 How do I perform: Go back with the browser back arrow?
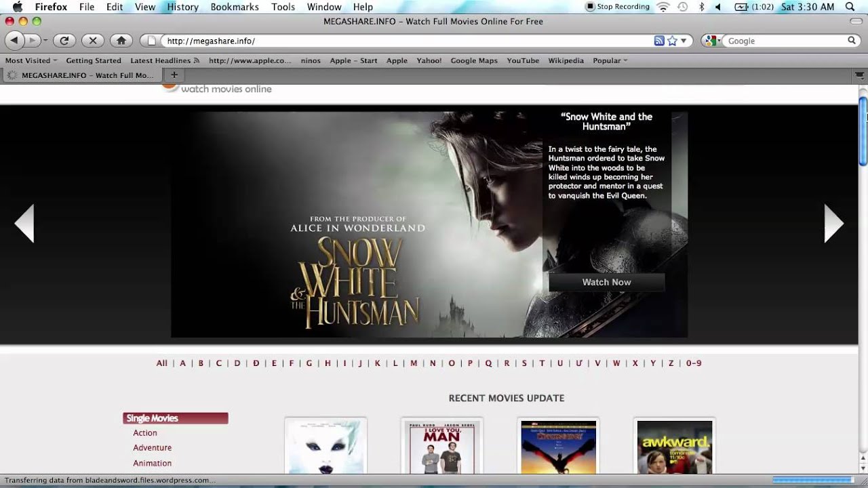tap(14, 41)
